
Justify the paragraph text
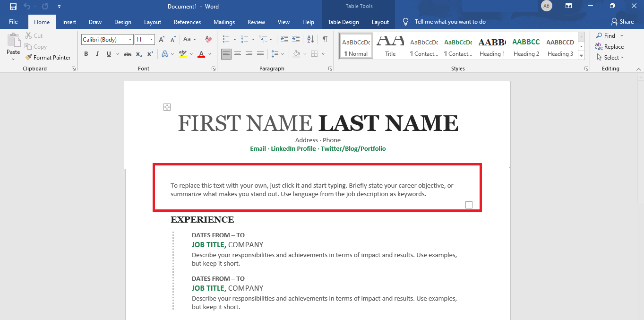260,54
